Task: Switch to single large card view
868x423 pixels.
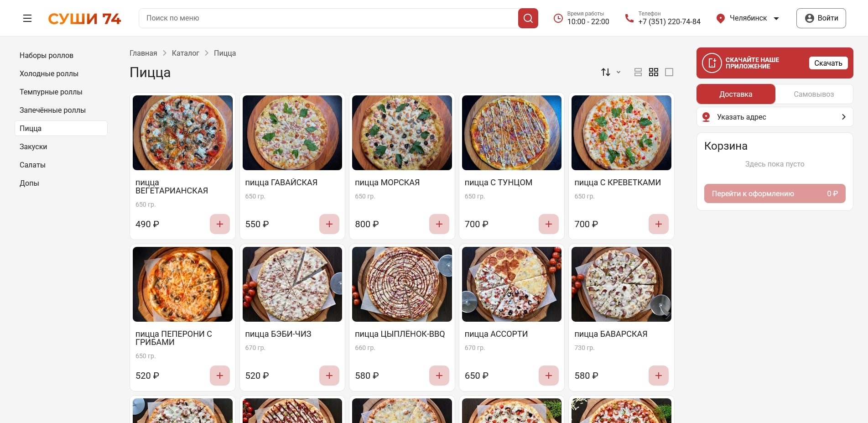Action: (669, 72)
